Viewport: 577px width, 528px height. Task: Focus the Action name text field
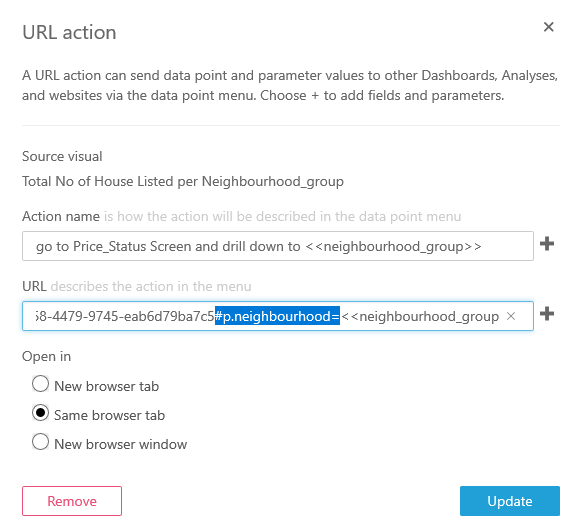tap(278, 246)
